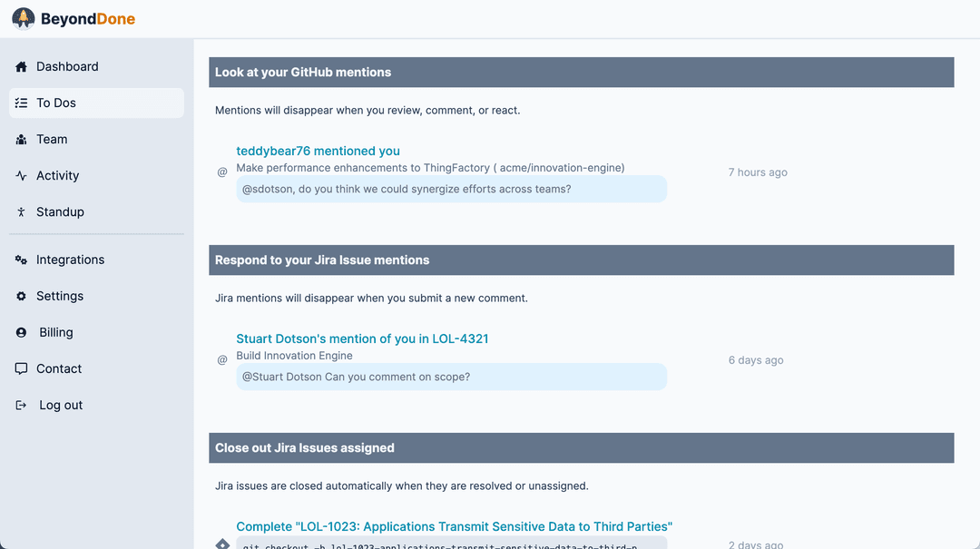Open Stuart Dotson's LOL-4321 mention link
980x549 pixels.
point(362,339)
